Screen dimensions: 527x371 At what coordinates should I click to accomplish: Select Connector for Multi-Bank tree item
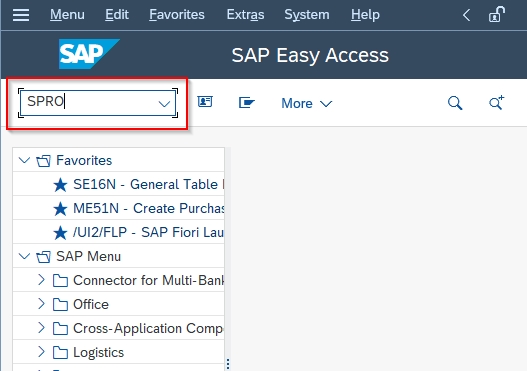click(x=148, y=280)
